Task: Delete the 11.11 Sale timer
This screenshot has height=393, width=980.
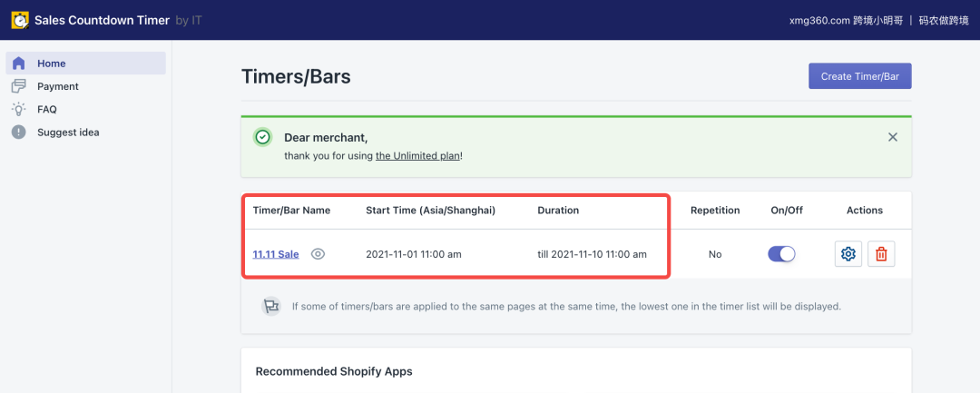Action: point(880,253)
